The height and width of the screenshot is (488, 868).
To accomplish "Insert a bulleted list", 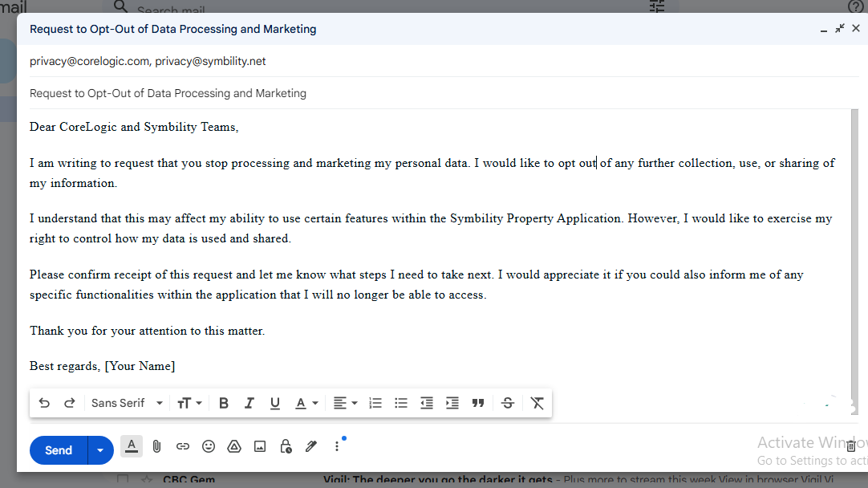I will click(401, 403).
